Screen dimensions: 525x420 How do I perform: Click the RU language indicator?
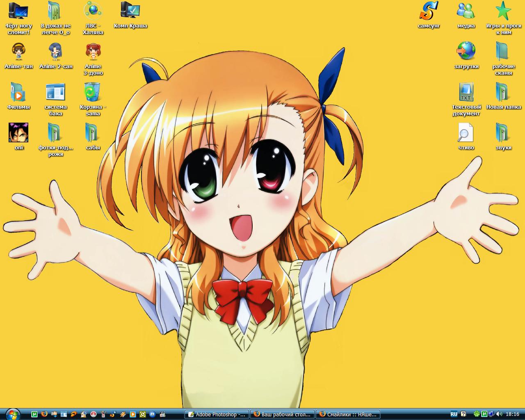(454, 414)
